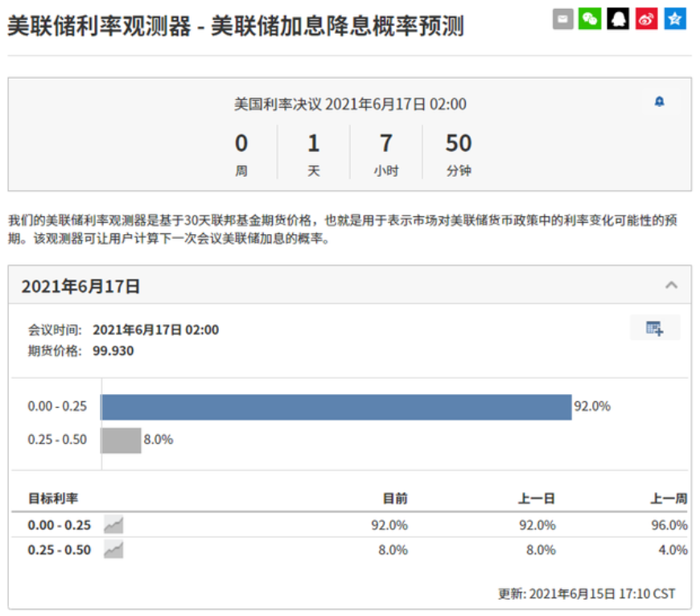This screenshot has width=700, height=616.
Task: Click 美国利率决议 2021年6月17日 02:00 heading
Action: coord(351,105)
